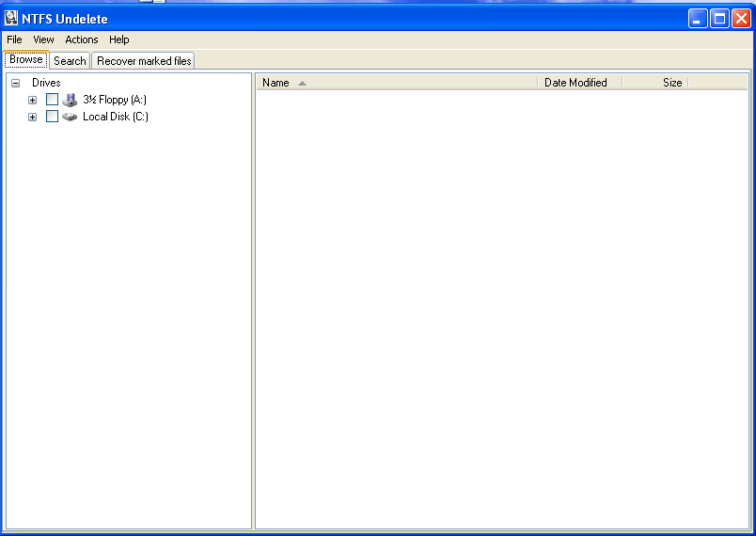Open the File menu
This screenshot has height=536, width=756.
coord(14,39)
